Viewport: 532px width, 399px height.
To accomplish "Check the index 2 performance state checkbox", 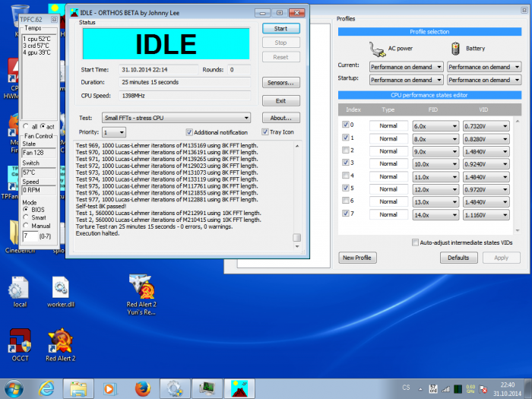I will coord(347,152).
